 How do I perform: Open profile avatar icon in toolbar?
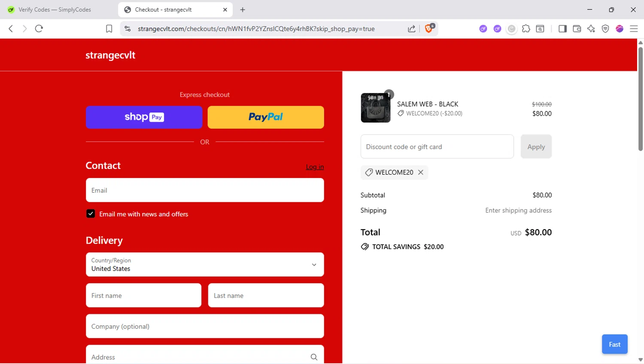click(620, 29)
